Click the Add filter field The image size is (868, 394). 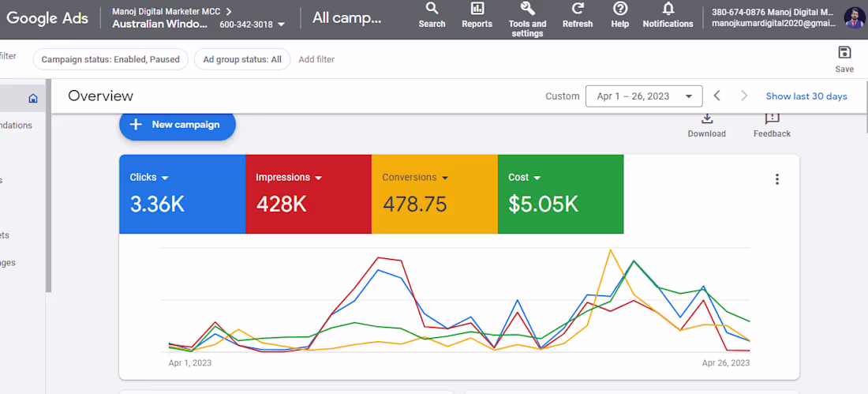pyautogui.click(x=316, y=59)
